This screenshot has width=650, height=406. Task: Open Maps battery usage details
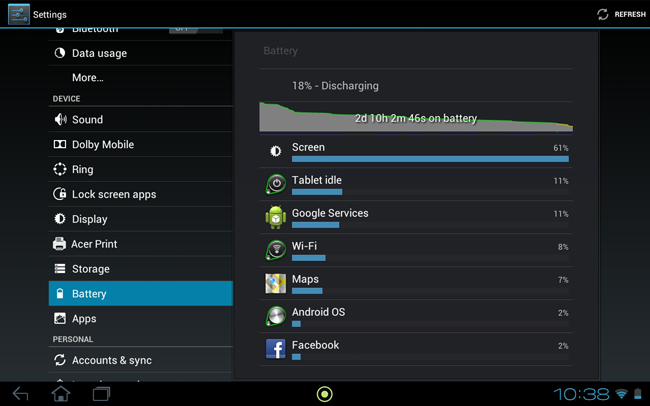416,283
